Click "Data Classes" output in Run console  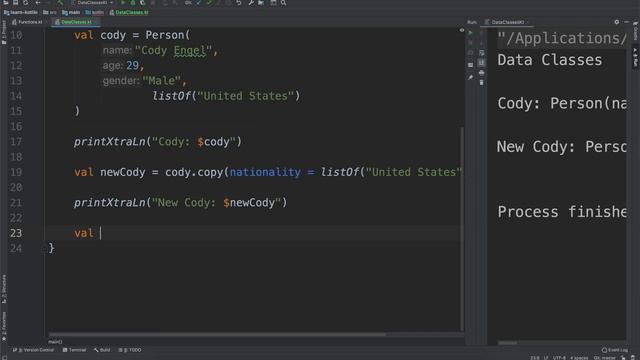[549, 60]
